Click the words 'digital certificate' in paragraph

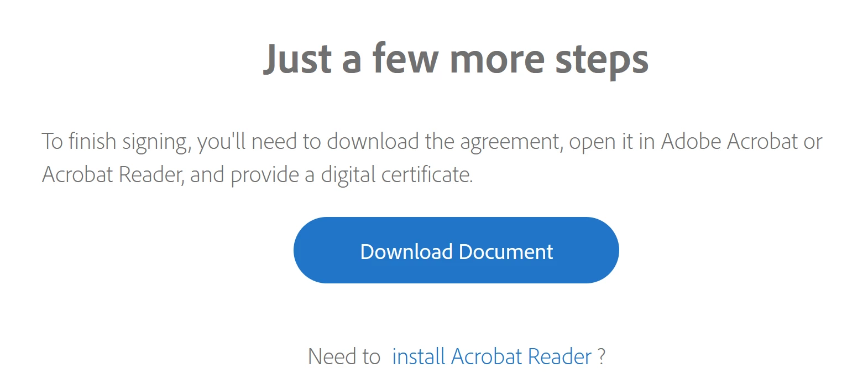point(396,175)
